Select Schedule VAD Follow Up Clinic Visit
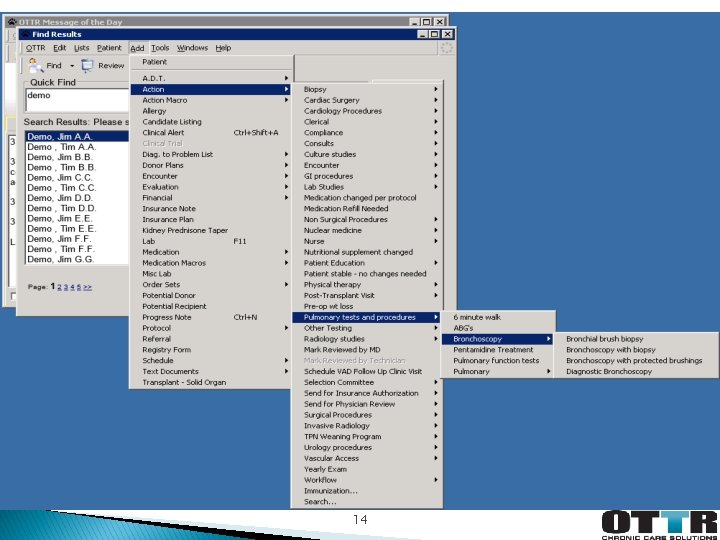This screenshot has height=540, width=720. coord(367,371)
